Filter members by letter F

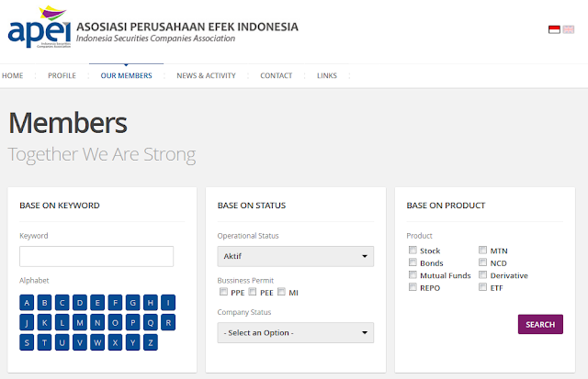point(115,303)
